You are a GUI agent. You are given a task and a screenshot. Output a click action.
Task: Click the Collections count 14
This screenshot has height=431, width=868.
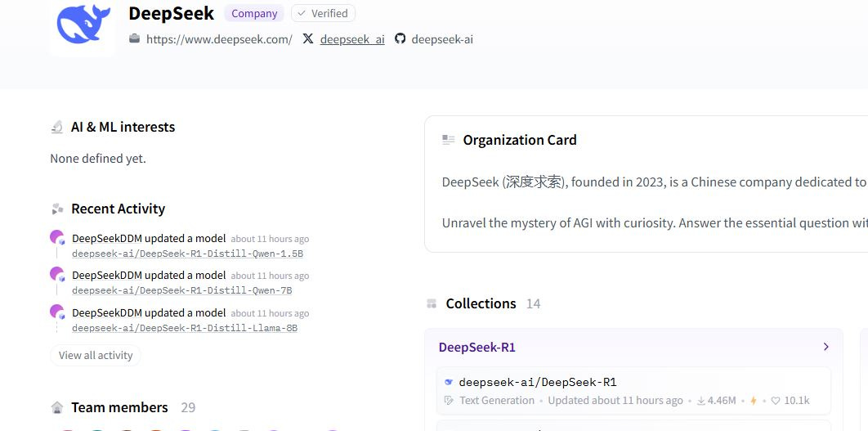pos(533,303)
